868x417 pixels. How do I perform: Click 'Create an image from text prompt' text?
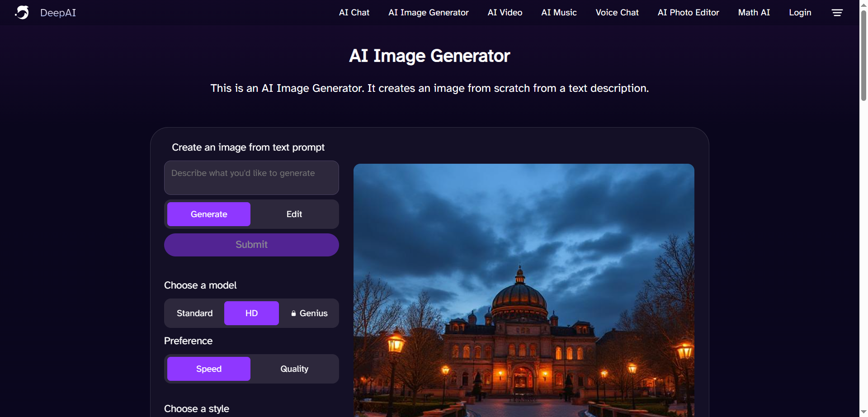248,147
